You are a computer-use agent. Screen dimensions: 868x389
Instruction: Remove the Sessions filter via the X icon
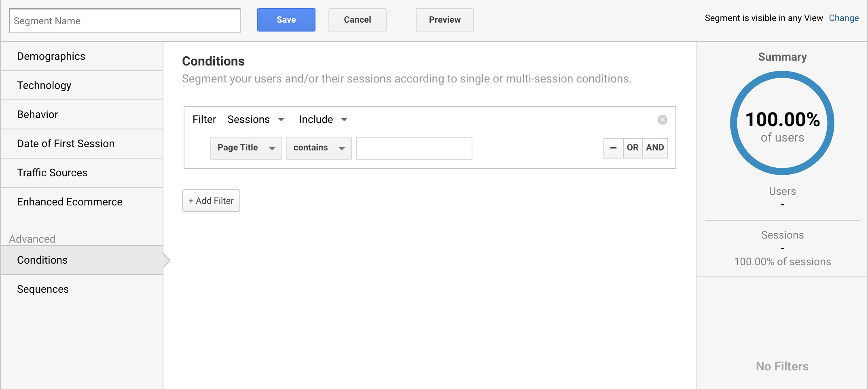pyautogui.click(x=662, y=120)
